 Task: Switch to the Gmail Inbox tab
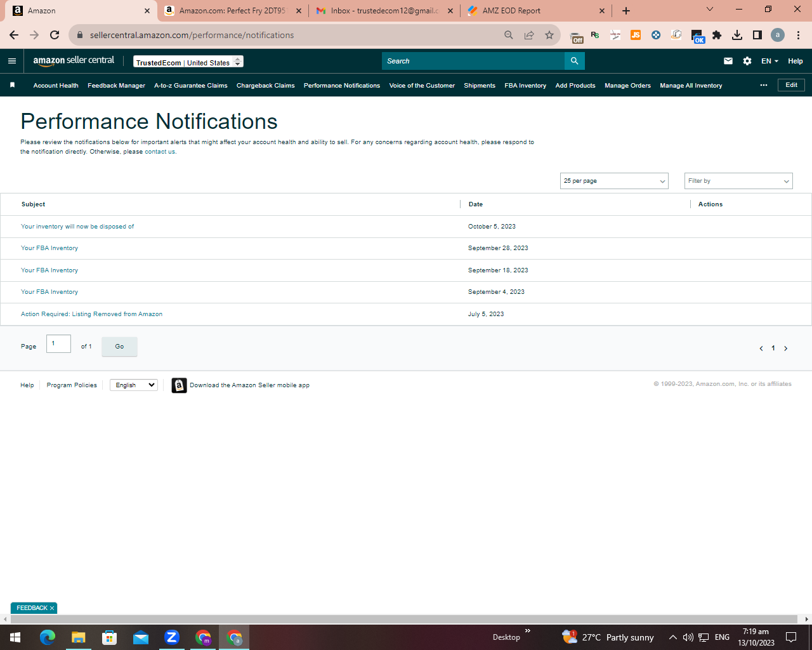click(x=384, y=11)
